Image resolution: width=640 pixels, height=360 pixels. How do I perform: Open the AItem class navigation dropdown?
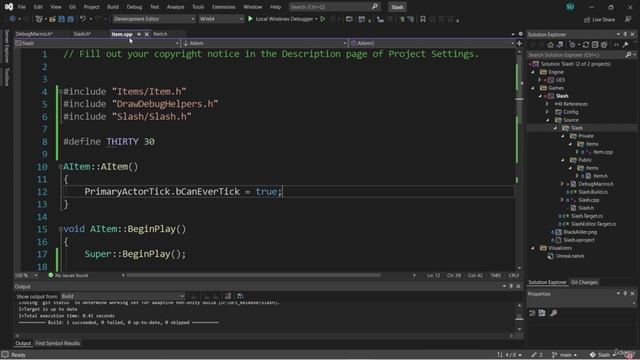click(264, 43)
